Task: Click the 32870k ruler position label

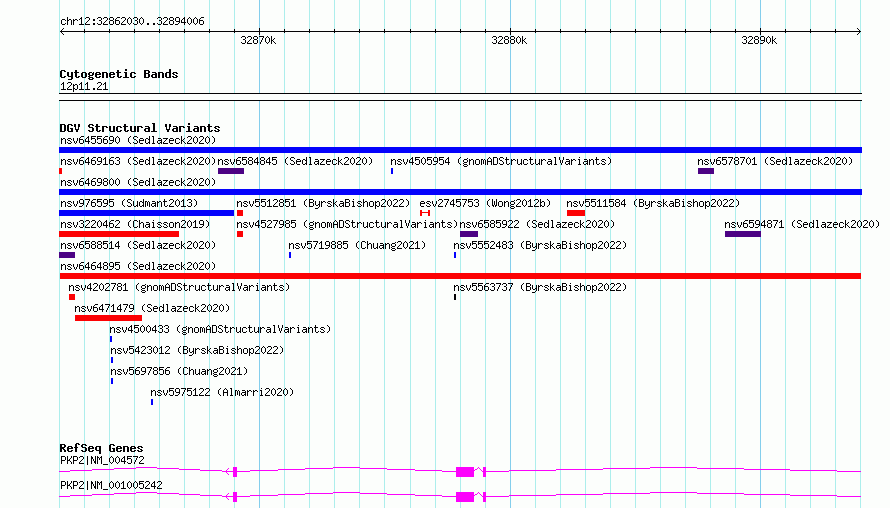Action: click(258, 40)
